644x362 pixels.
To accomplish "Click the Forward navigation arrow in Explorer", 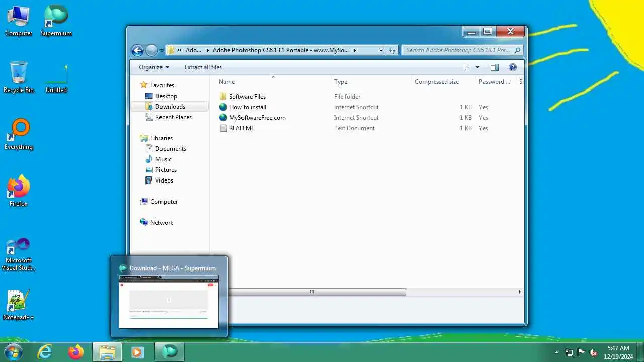I will 151,50.
